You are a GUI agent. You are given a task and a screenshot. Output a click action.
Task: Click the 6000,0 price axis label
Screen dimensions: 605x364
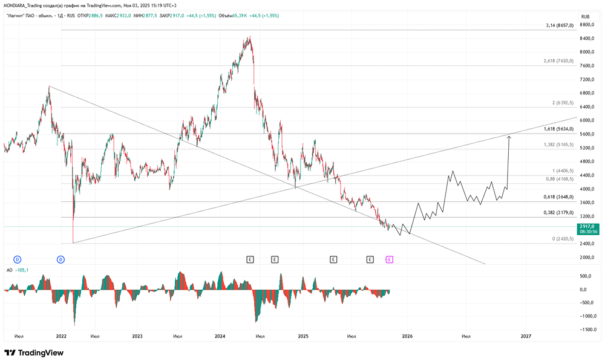(587, 120)
